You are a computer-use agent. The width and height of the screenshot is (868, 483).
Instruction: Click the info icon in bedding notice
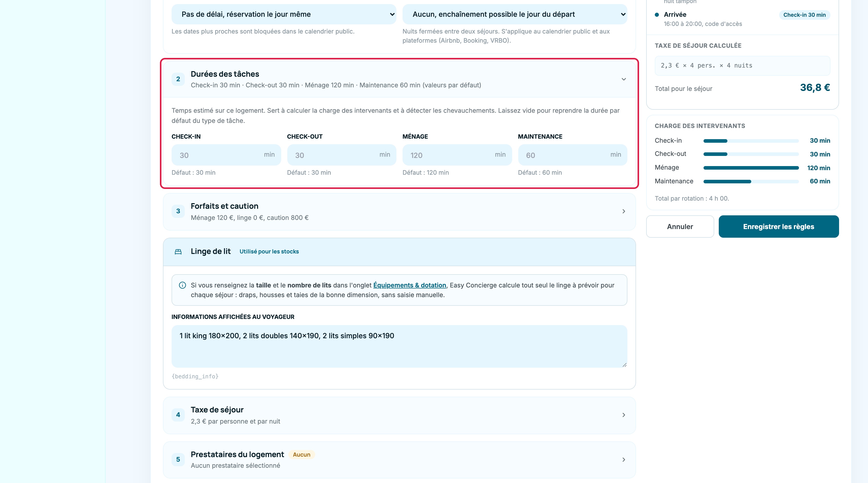click(x=182, y=285)
